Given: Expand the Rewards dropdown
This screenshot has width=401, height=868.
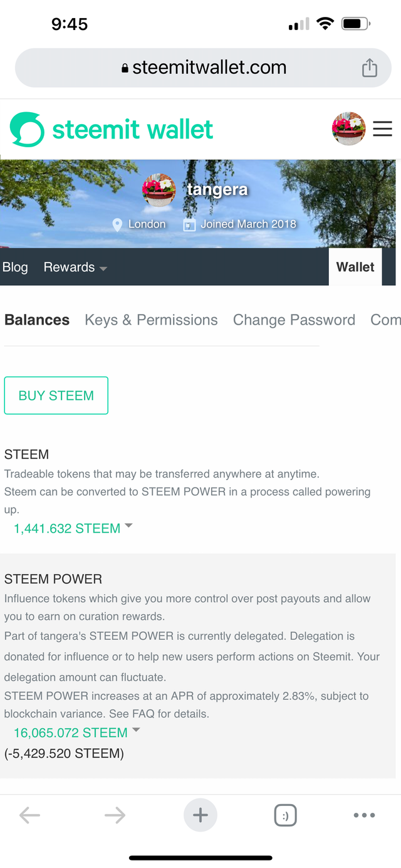Looking at the screenshot, I should pyautogui.click(x=75, y=267).
